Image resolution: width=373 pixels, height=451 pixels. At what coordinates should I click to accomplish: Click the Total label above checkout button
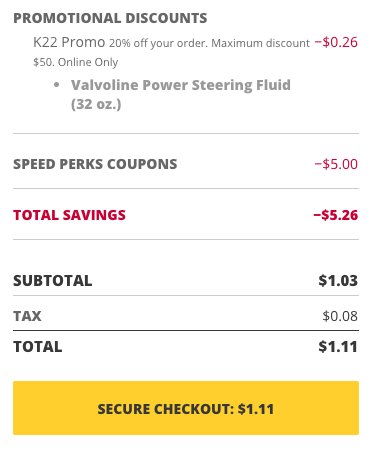coord(38,347)
